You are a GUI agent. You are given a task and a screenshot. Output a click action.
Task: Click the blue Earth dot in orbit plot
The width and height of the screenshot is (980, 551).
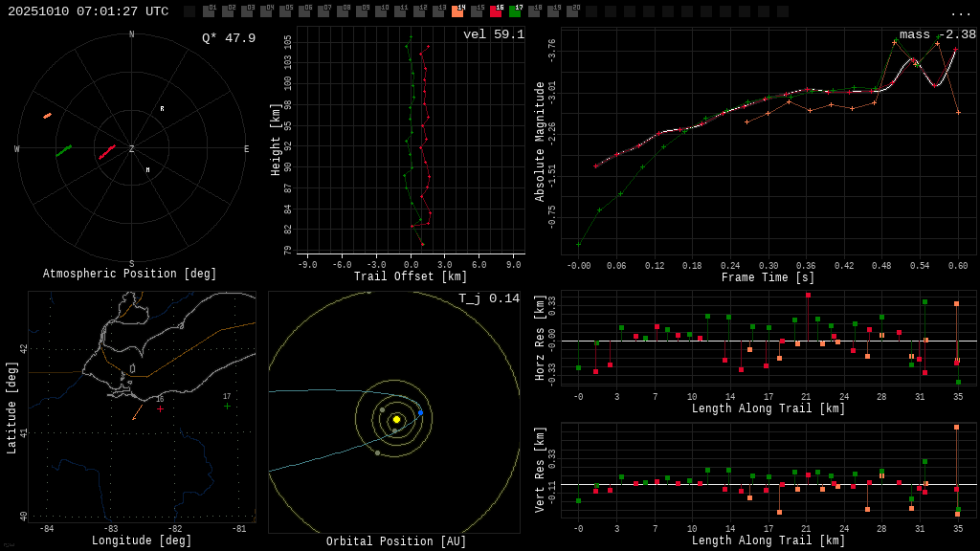pos(420,412)
